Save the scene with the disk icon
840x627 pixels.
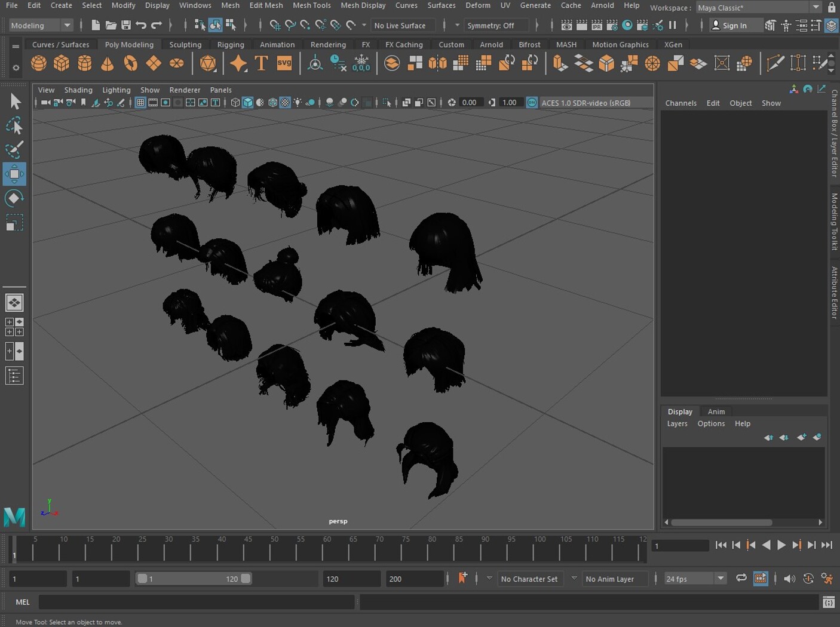tap(126, 25)
